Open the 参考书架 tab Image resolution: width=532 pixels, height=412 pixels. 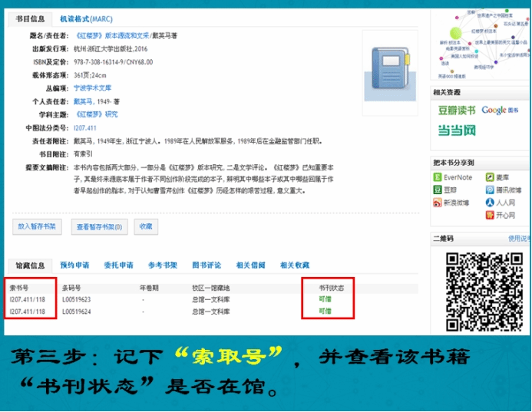[162, 265]
